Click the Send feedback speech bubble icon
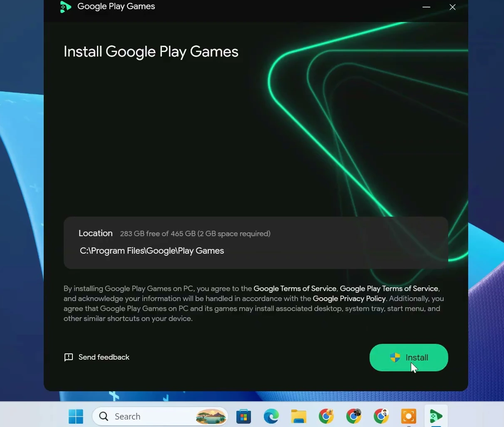The height and width of the screenshot is (427, 504). click(x=69, y=357)
